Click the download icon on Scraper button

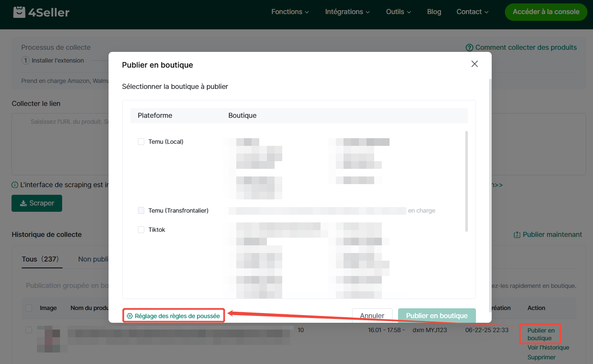(x=23, y=203)
